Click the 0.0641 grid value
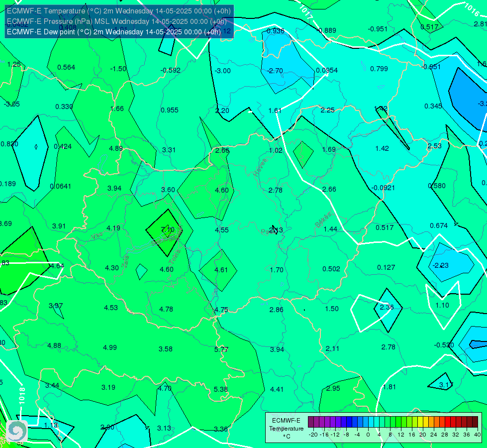487x448 pixels. pyautogui.click(x=60, y=187)
